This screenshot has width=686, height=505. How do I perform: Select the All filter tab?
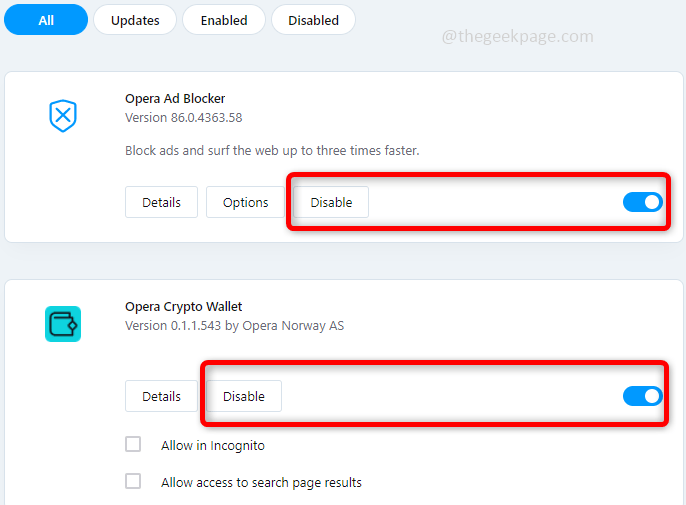46,20
